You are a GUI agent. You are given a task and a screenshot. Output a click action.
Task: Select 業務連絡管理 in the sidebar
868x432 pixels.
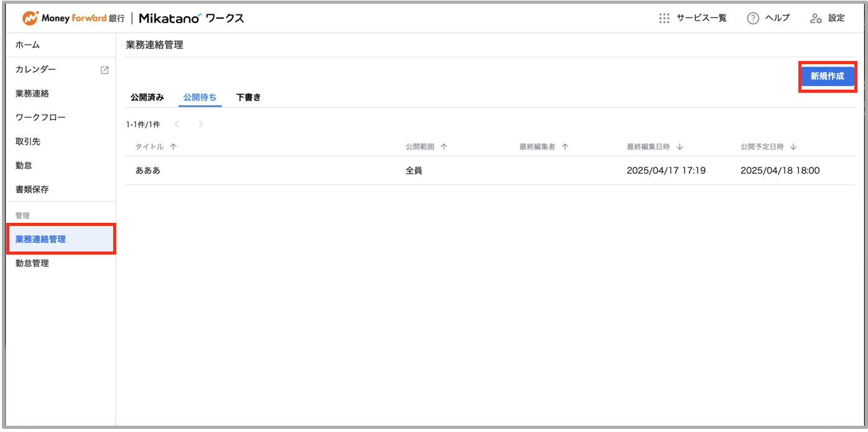point(61,239)
